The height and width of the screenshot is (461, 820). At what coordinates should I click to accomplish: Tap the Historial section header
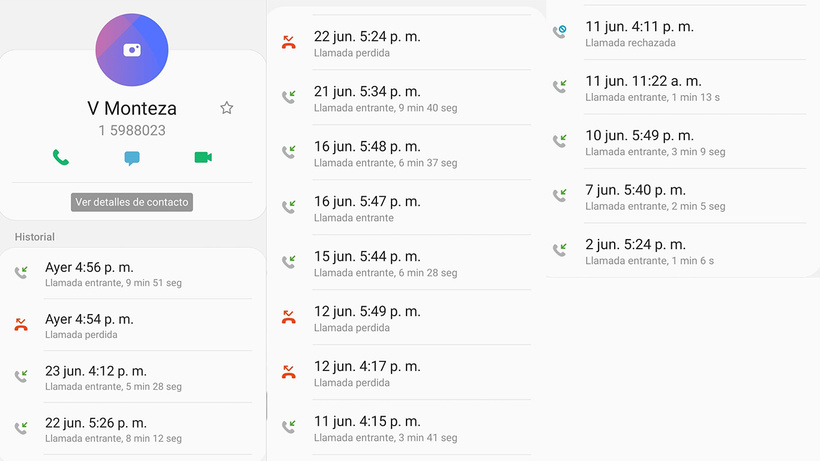(x=35, y=237)
